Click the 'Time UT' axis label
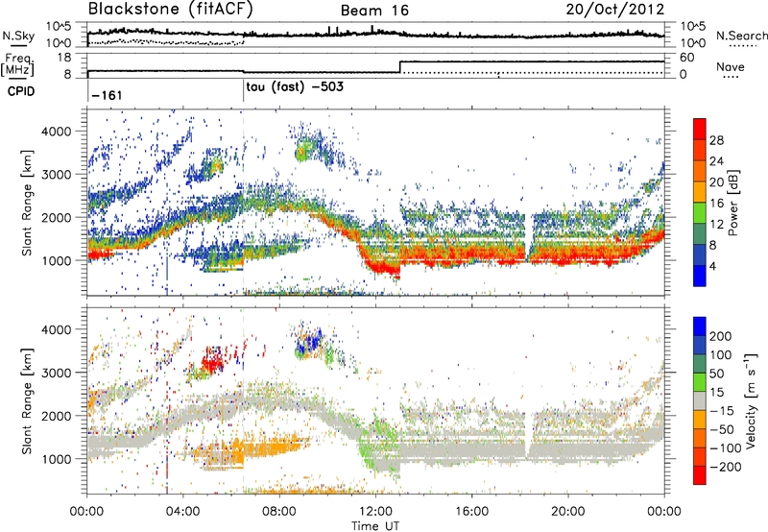This screenshot has width=768, height=532. (375, 525)
